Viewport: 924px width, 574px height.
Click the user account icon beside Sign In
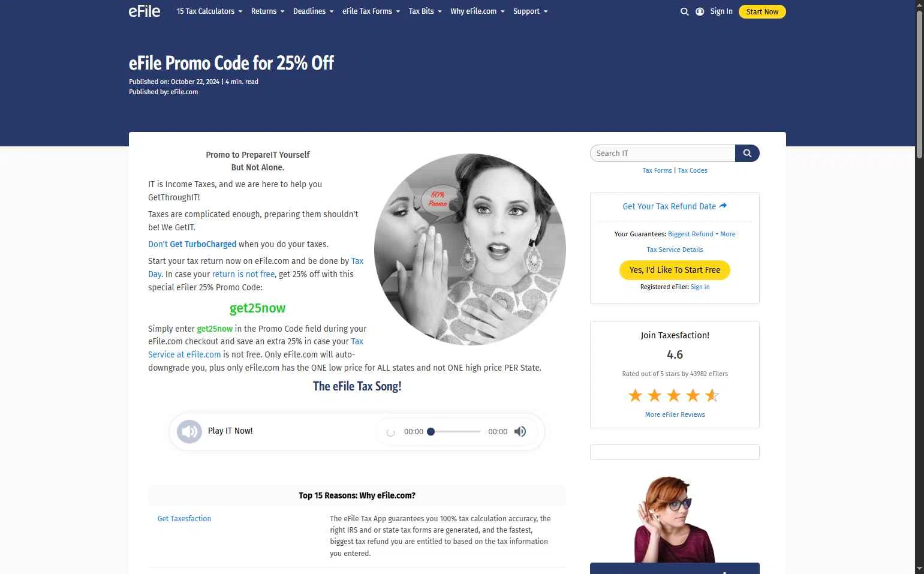700,11
